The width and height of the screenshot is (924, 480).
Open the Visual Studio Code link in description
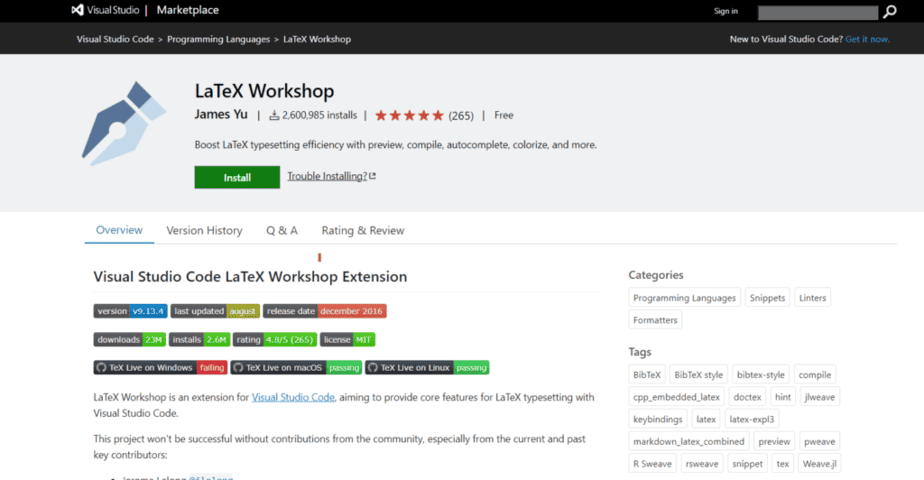(293, 397)
